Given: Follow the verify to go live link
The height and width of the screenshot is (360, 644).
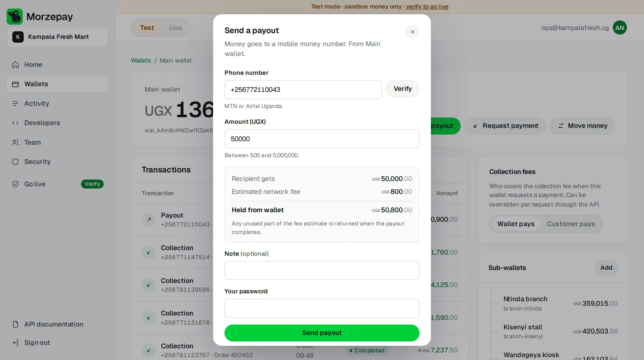Looking at the screenshot, I should [x=427, y=6].
